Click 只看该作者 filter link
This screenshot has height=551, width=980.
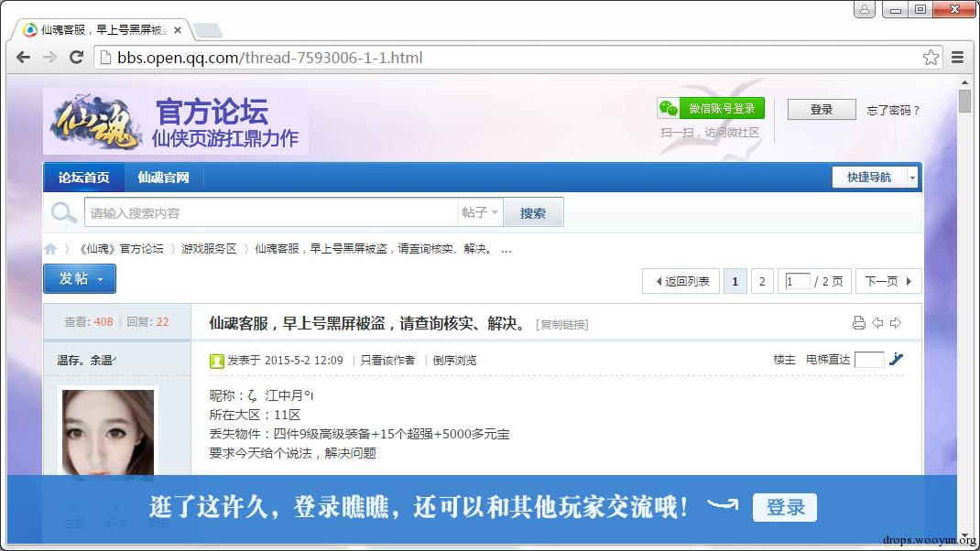387,361
